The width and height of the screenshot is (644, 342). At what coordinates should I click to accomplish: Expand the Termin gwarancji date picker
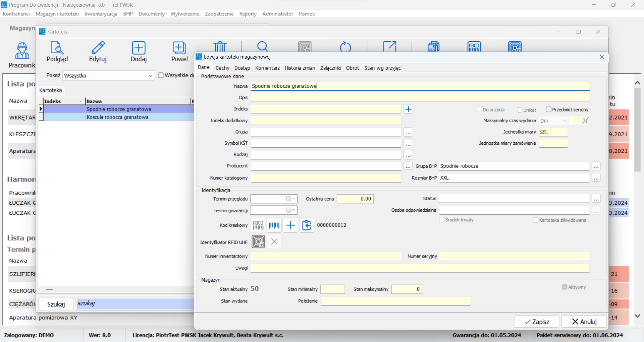click(293, 210)
